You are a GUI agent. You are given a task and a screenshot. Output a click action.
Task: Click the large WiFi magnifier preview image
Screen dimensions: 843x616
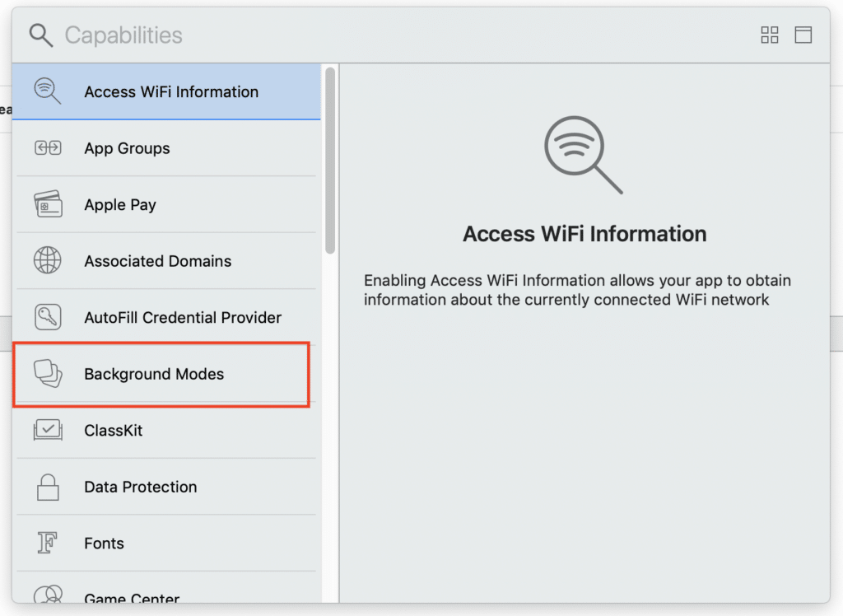[583, 155]
